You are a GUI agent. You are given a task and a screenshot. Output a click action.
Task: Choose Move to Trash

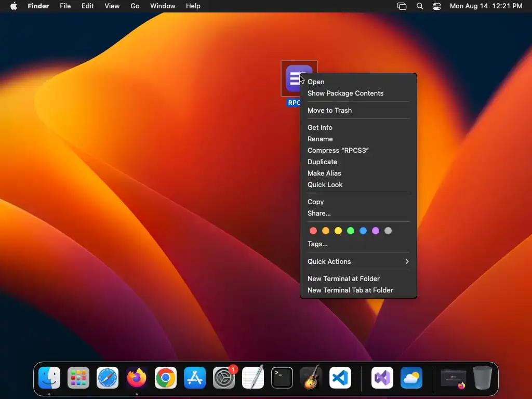click(358, 110)
